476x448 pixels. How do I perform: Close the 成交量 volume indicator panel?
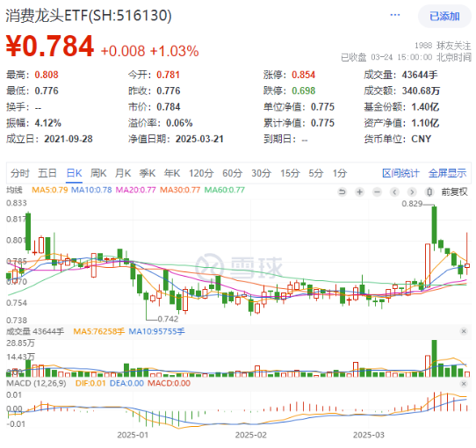pyautogui.click(x=464, y=331)
